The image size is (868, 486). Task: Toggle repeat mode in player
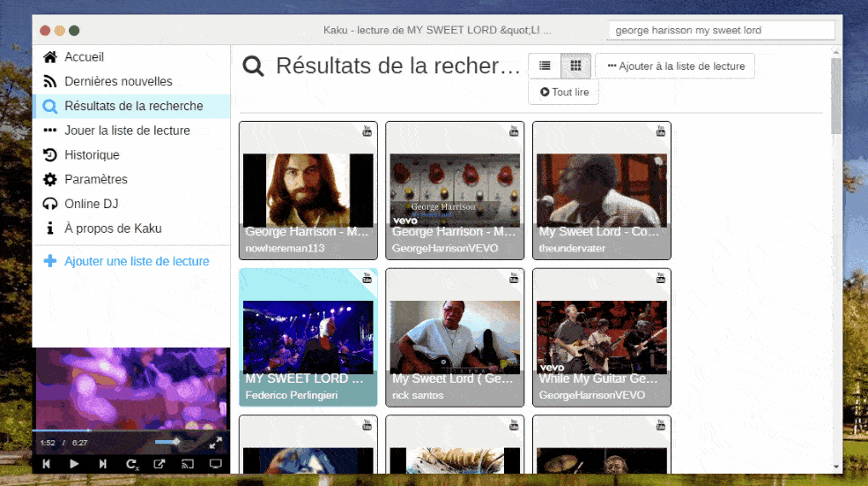132,464
